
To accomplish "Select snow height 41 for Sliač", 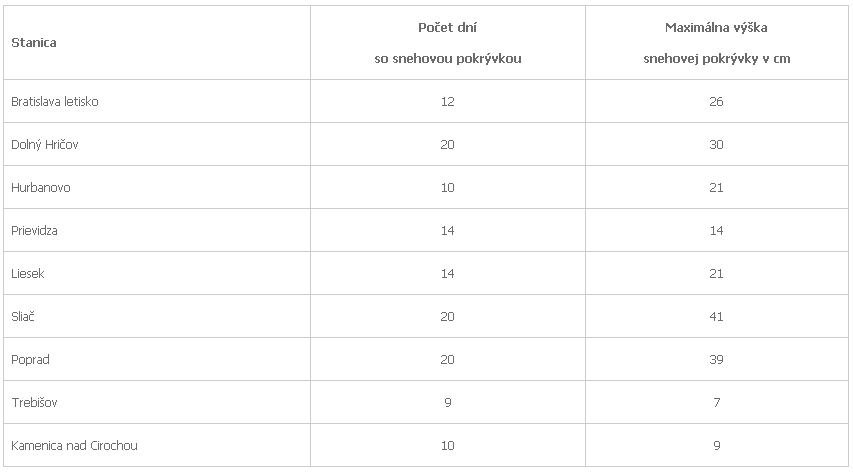I will (716, 317).
